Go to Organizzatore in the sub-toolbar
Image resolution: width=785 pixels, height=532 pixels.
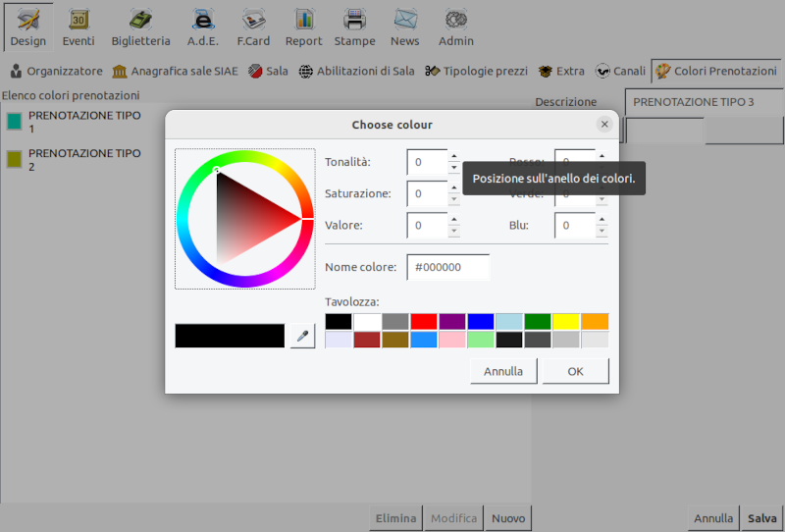pos(56,71)
